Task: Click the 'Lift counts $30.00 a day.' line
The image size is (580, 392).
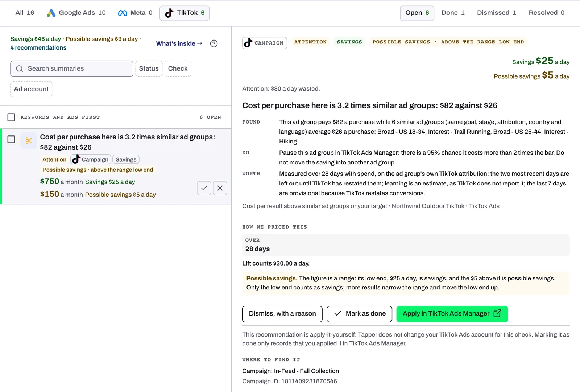Action: point(276,263)
